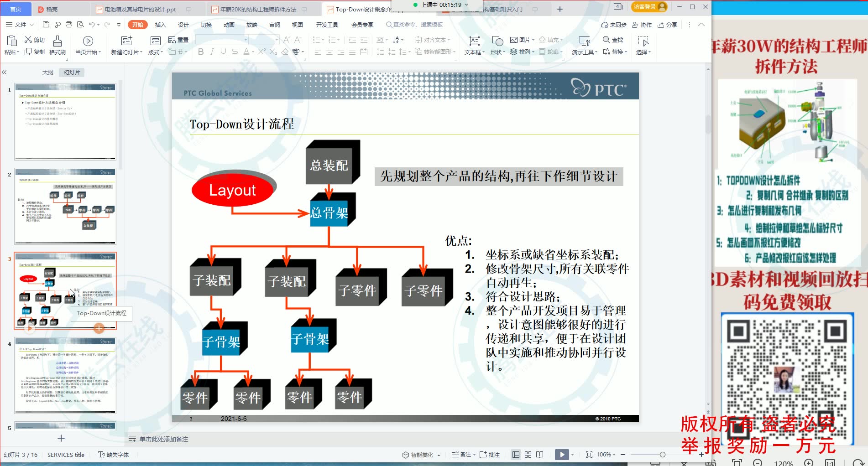Decrease font size with A- icon
868x466 pixels.
point(298,40)
